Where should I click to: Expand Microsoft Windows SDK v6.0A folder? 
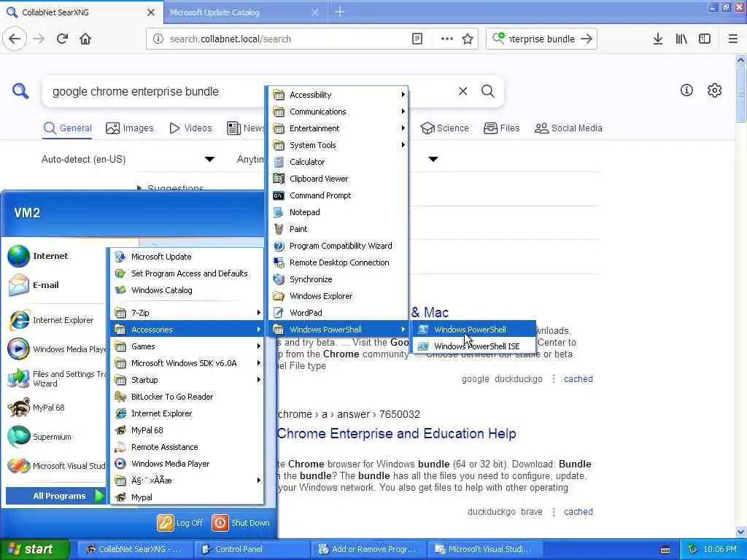click(x=187, y=363)
